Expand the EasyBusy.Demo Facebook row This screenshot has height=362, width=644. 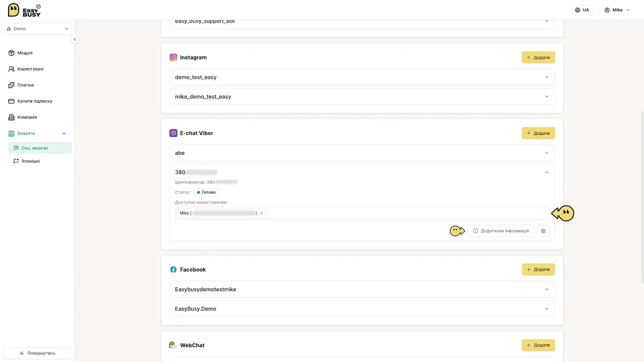point(362,309)
